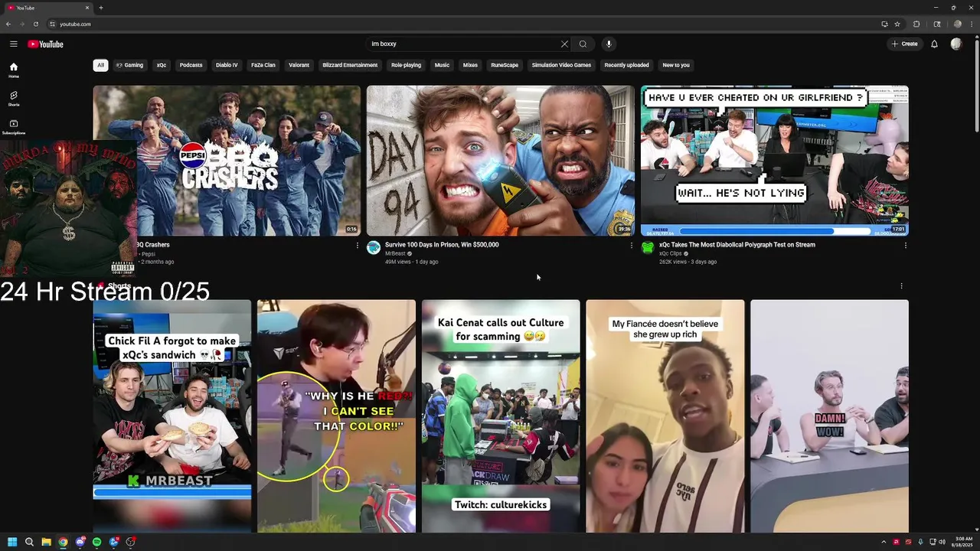Image resolution: width=980 pixels, height=551 pixels.
Task: Select the Blizzard Entertainment chip
Action: (350, 65)
